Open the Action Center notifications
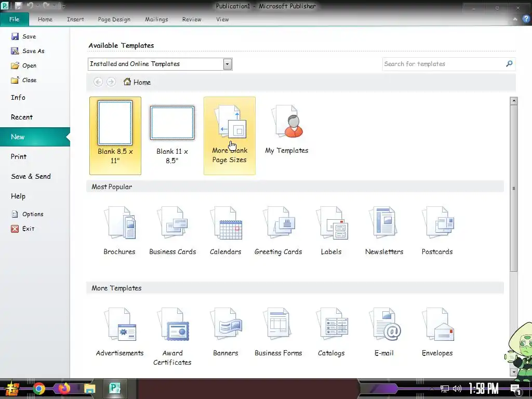The image size is (532, 399). [x=516, y=389]
